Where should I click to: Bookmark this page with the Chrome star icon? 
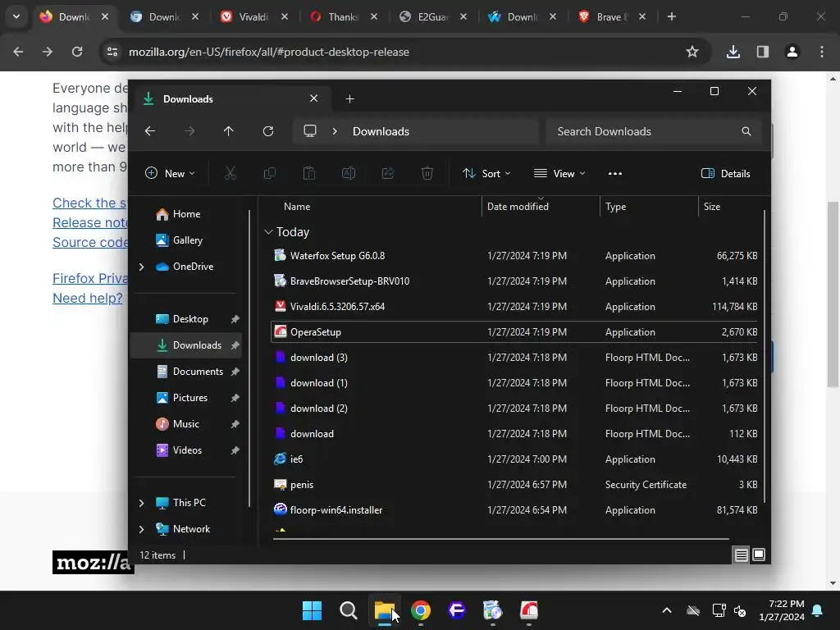coord(692,52)
